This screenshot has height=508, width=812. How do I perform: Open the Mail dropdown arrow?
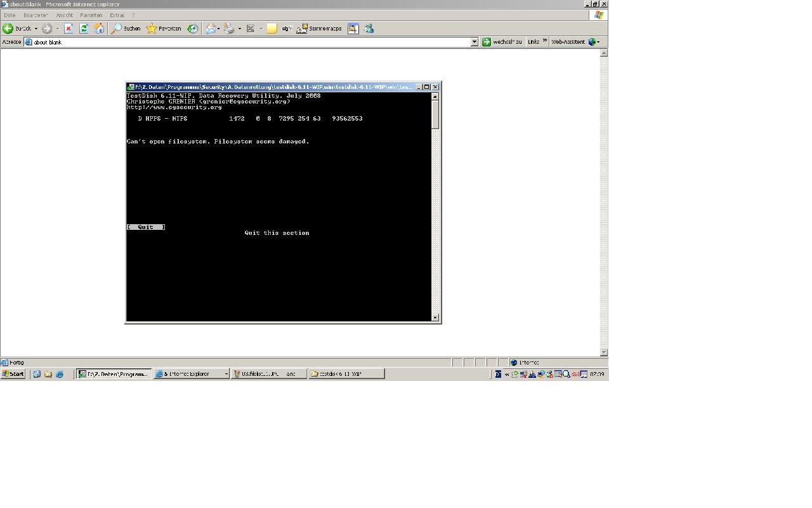pyautogui.click(x=218, y=29)
